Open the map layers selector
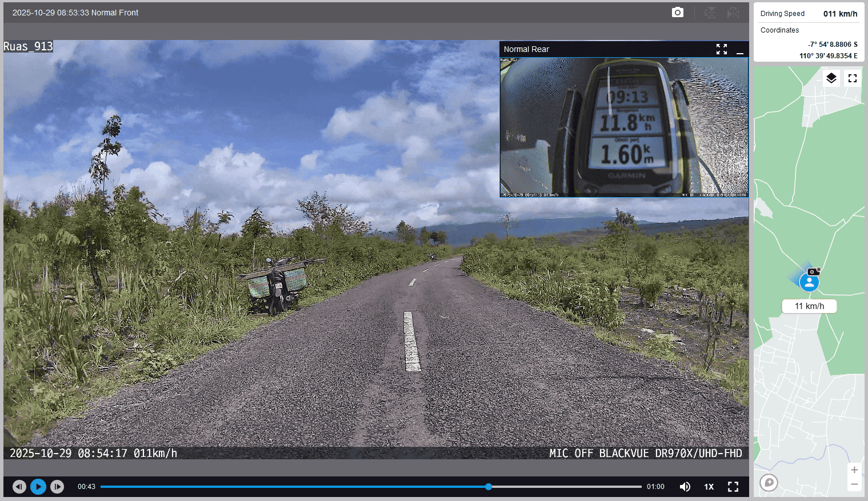868x501 pixels. point(831,78)
